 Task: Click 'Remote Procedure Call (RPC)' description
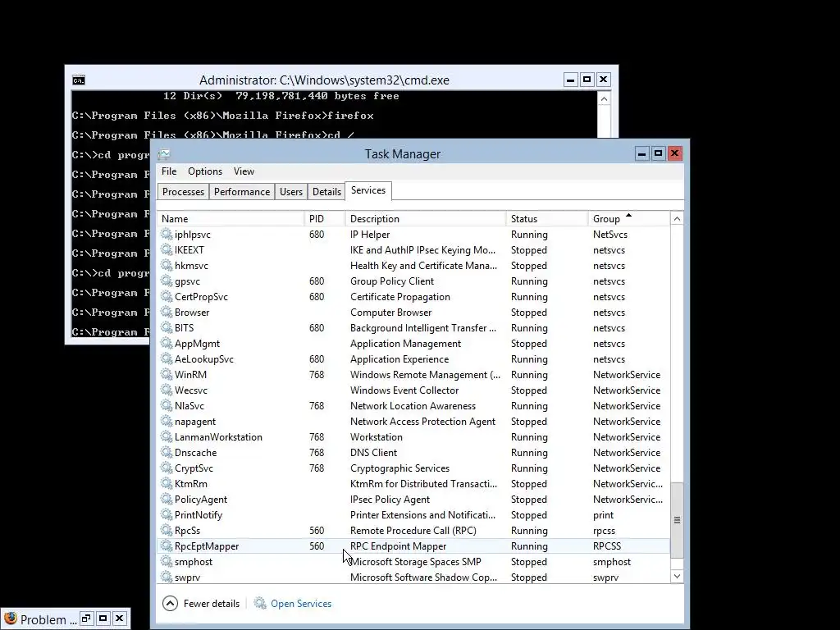(x=413, y=531)
